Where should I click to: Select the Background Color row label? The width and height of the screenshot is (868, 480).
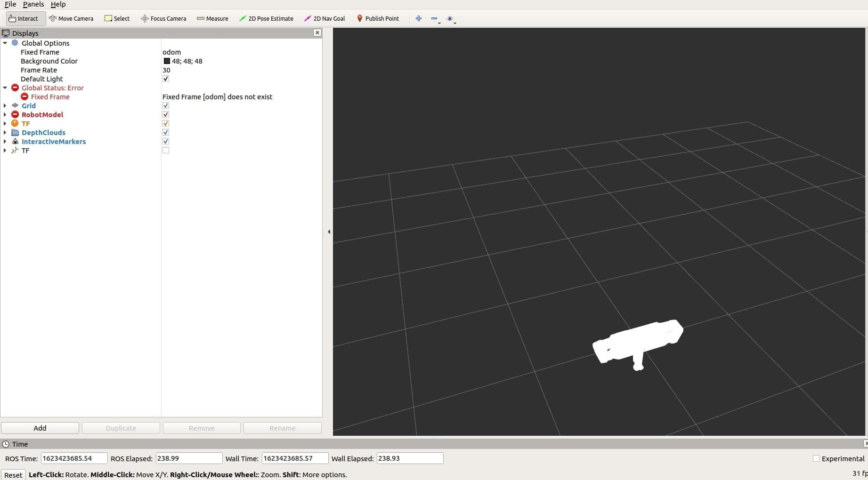[49, 61]
